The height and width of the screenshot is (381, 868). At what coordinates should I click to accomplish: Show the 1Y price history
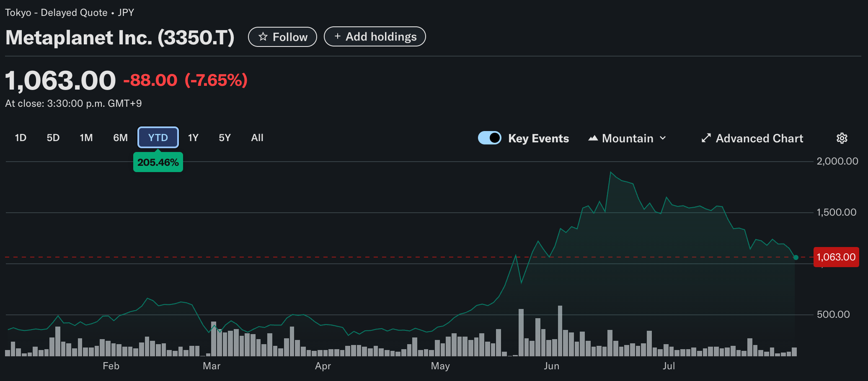[x=193, y=138]
